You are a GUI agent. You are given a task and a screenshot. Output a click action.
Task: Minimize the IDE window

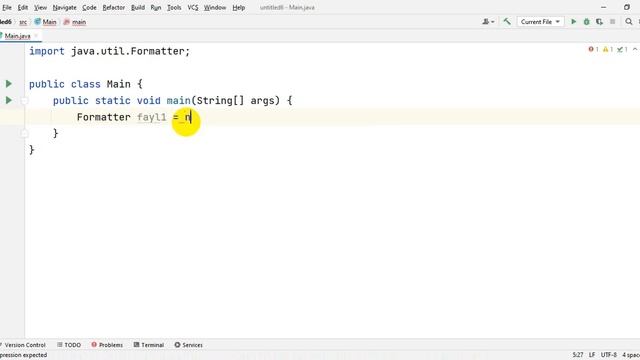(x=603, y=7)
